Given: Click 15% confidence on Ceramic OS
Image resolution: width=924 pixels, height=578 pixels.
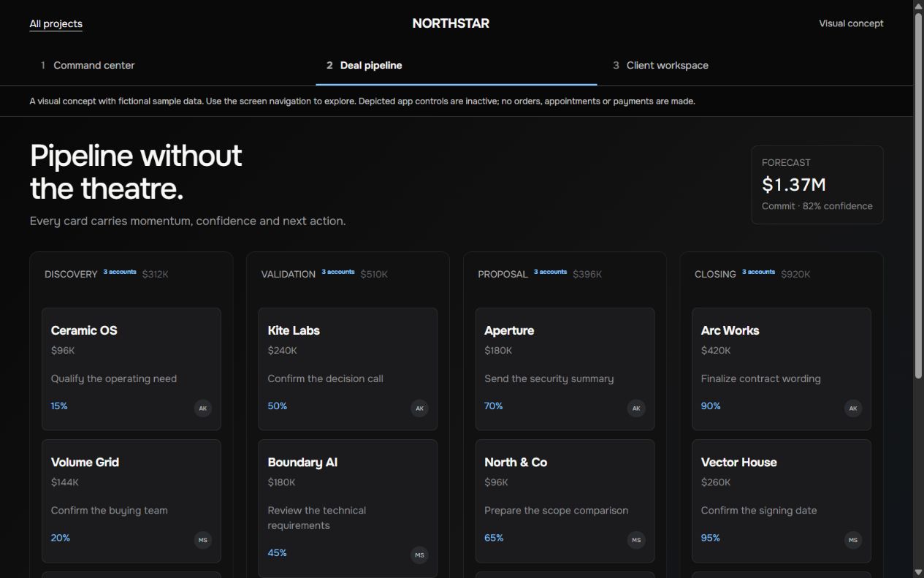Looking at the screenshot, I should tap(59, 406).
